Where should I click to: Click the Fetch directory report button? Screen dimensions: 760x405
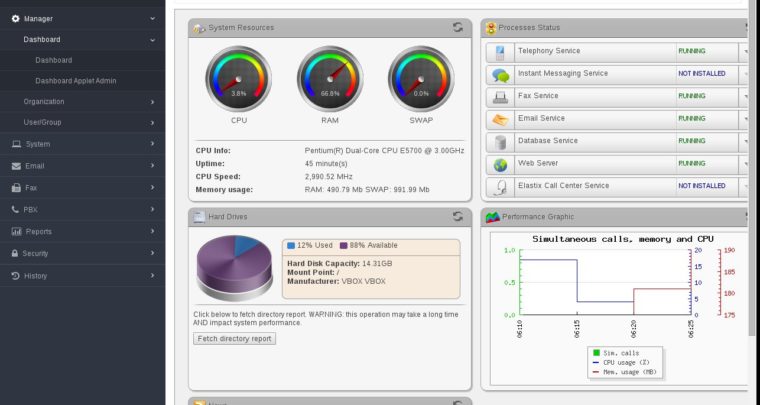tap(234, 339)
